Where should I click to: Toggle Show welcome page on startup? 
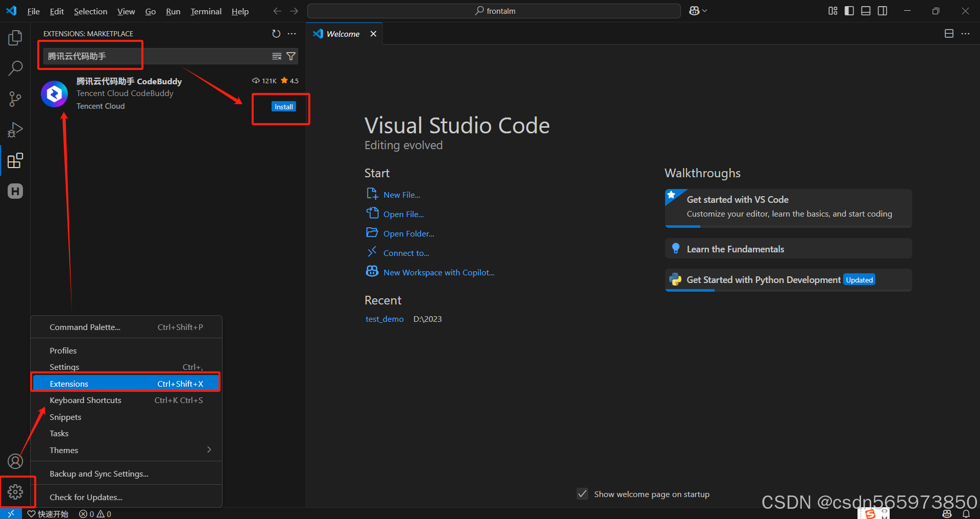582,494
